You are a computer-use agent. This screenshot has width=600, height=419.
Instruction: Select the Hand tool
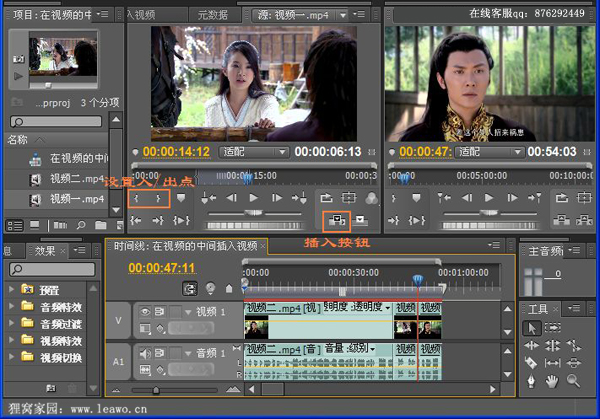[x=552, y=381]
